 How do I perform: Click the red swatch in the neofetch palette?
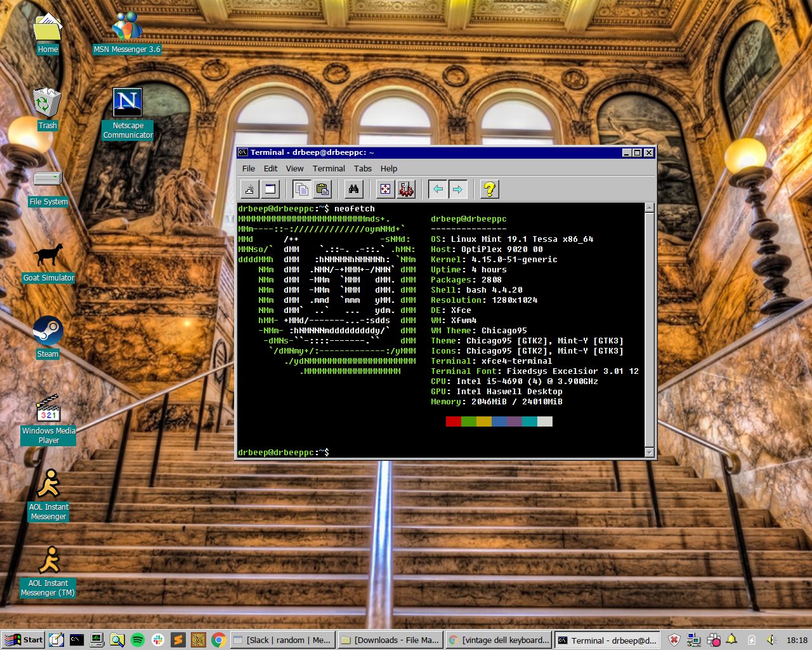pyautogui.click(x=452, y=421)
